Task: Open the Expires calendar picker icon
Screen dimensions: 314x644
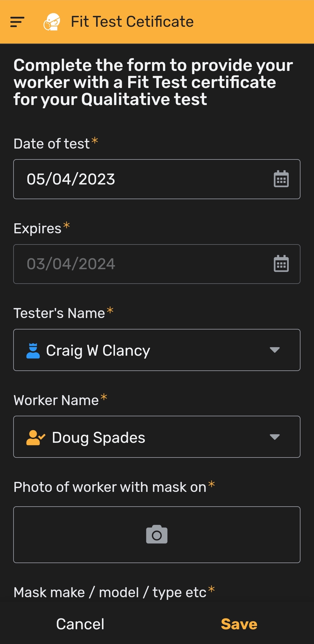Action: (x=281, y=264)
